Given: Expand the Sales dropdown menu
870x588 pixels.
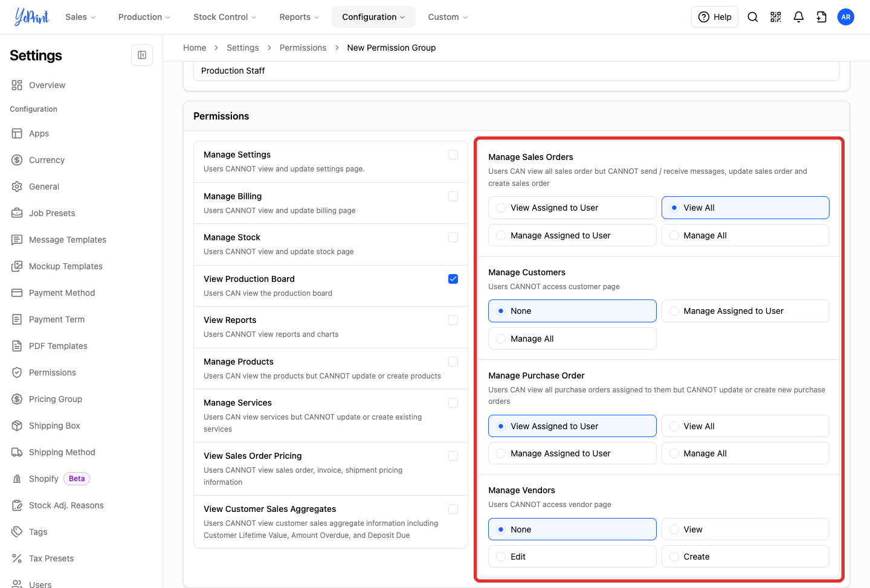Looking at the screenshot, I should click(x=80, y=17).
